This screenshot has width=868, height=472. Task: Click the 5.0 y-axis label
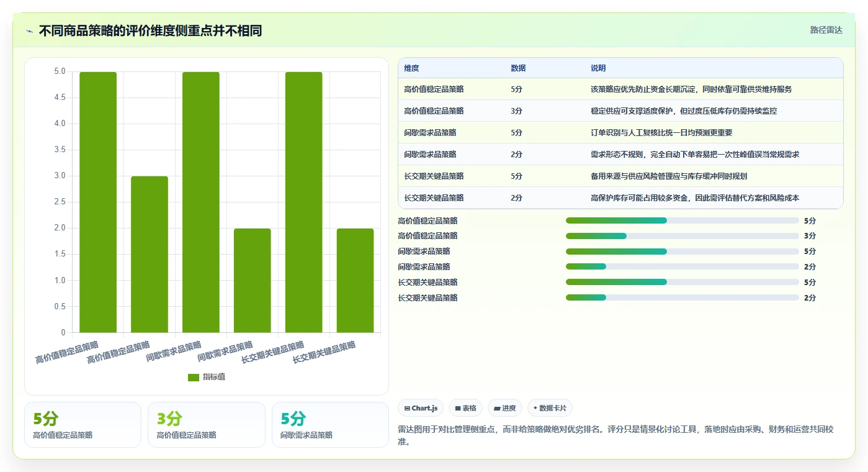tap(60, 71)
